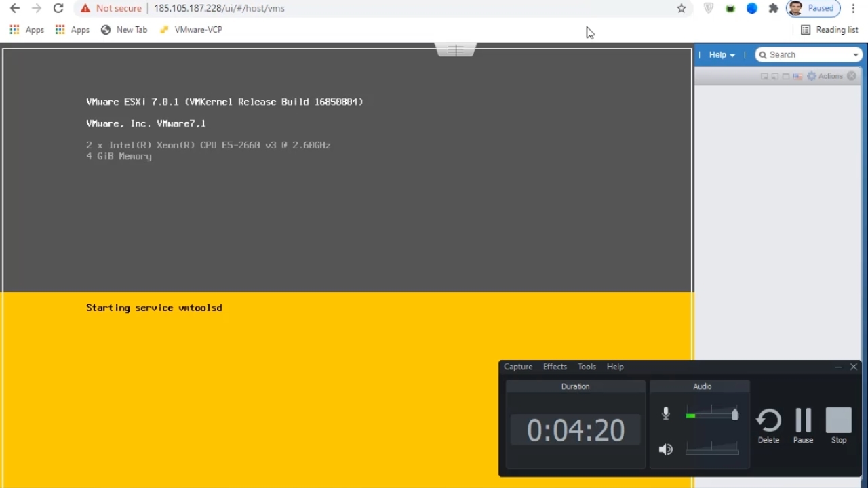The image size is (868, 488).
Task: Click the system audio speaker icon
Action: click(x=665, y=449)
